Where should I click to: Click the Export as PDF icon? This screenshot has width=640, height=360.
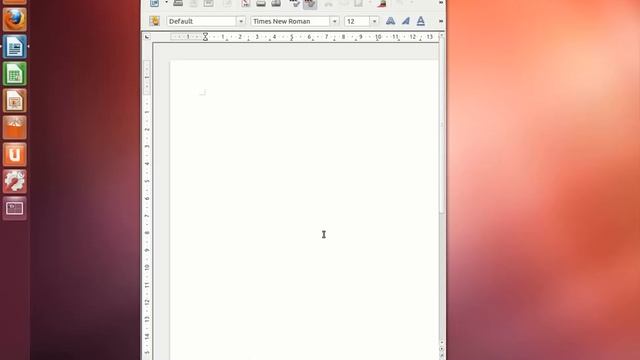click(x=245, y=3)
